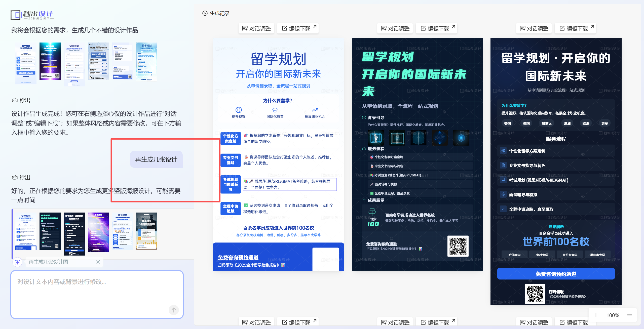Click the 秒出设计 logo icon

click(x=16, y=15)
